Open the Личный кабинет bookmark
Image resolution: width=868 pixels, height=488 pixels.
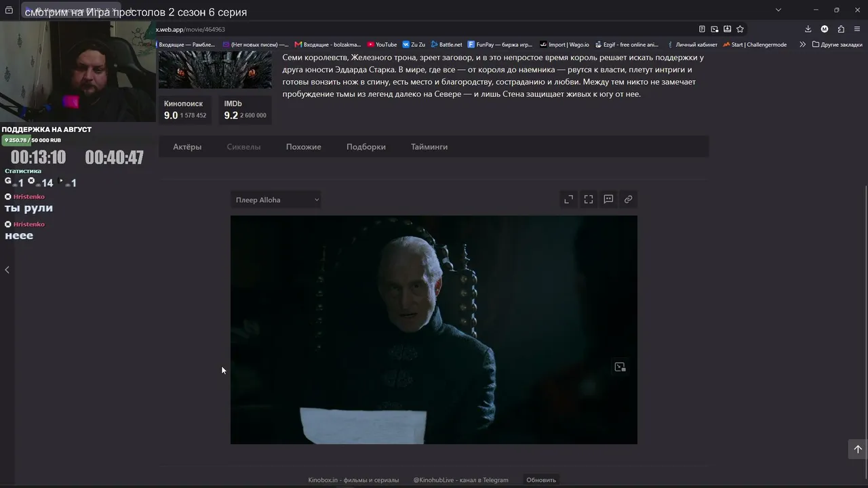(692, 45)
